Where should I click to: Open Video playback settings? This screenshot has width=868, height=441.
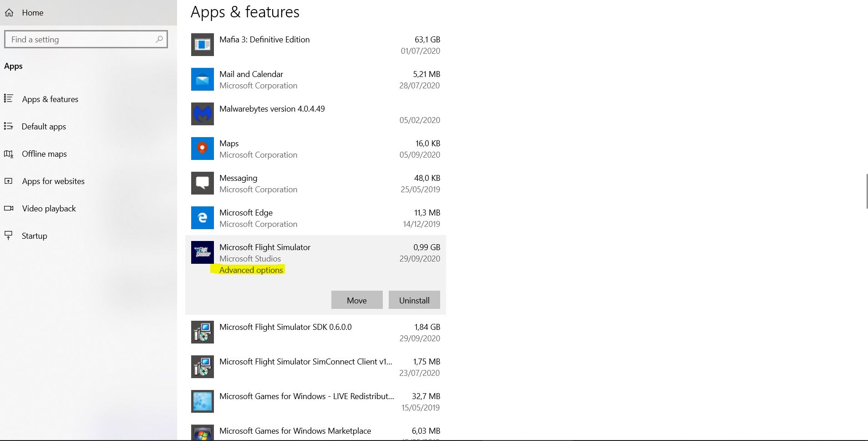coord(49,209)
